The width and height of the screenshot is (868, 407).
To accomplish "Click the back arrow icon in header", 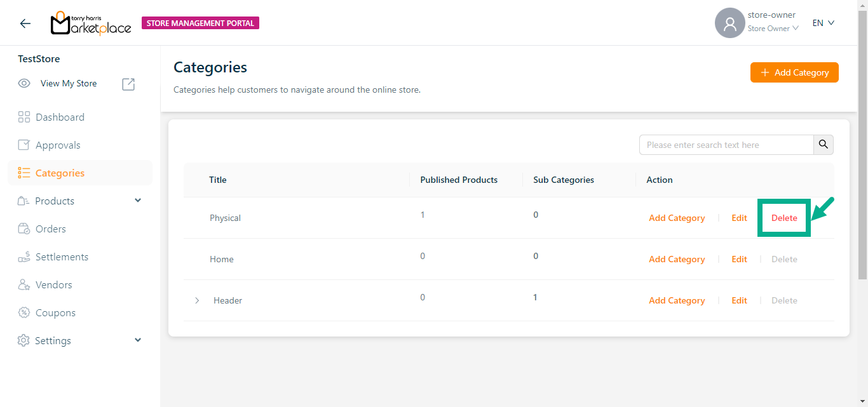I will click(x=25, y=23).
